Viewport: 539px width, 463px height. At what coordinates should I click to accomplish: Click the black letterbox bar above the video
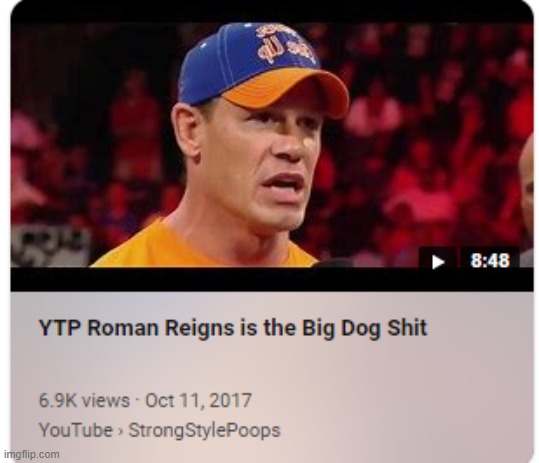click(272, 14)
